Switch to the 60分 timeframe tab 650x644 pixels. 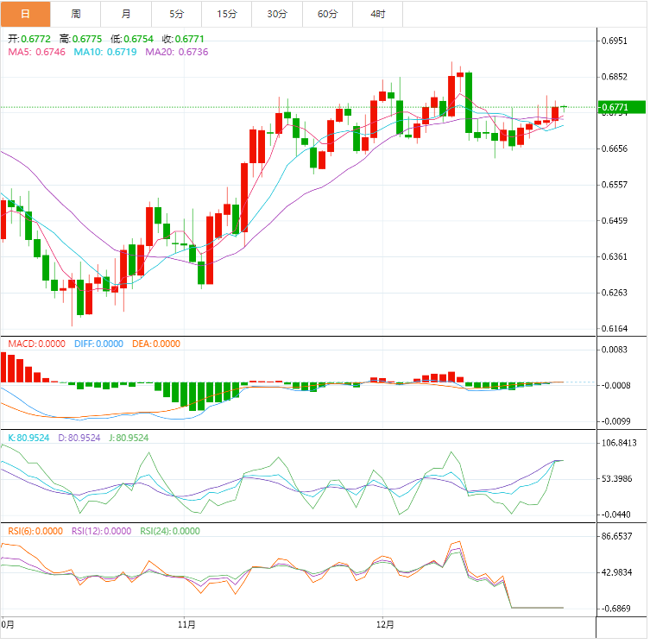point(328,14)
